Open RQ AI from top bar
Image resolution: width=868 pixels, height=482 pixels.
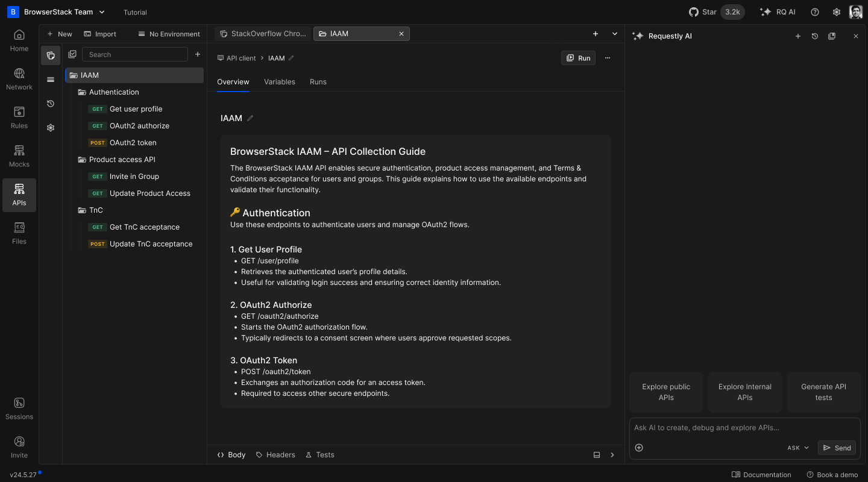778,12
